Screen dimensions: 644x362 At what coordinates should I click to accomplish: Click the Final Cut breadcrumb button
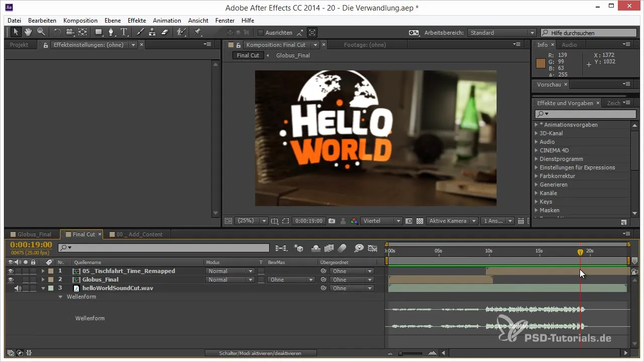coord(248,55)
